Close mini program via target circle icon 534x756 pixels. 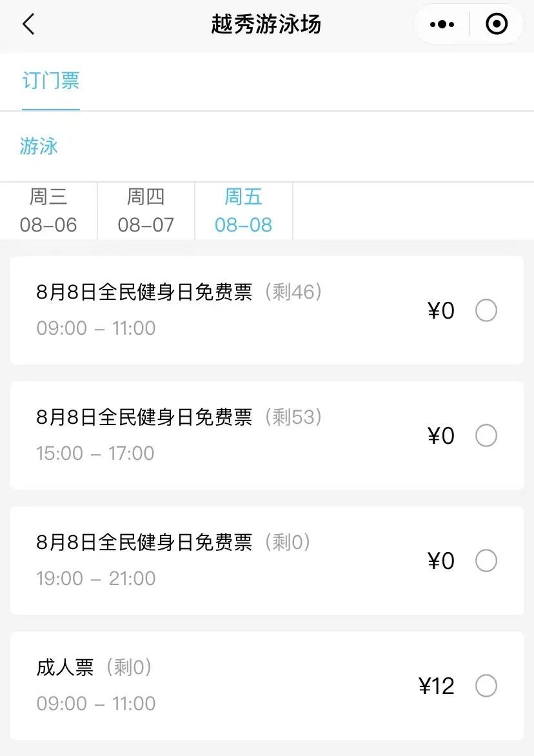[496, 25]
